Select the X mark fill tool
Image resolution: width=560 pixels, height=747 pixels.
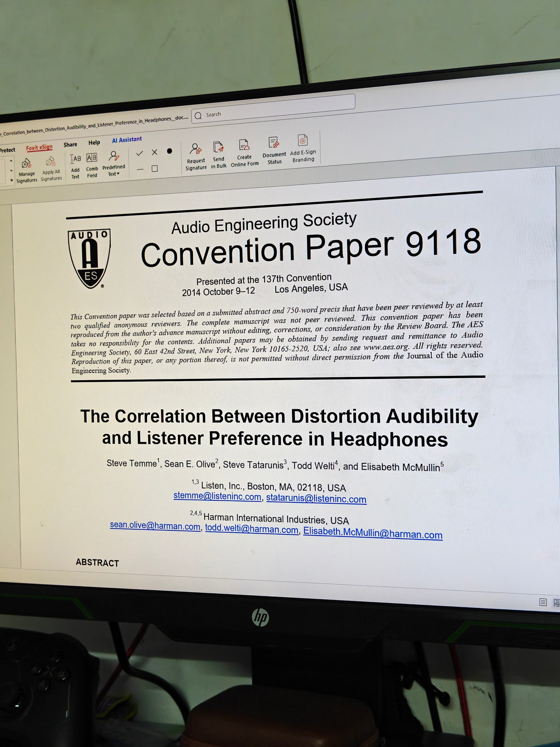(x=155, y=152)
